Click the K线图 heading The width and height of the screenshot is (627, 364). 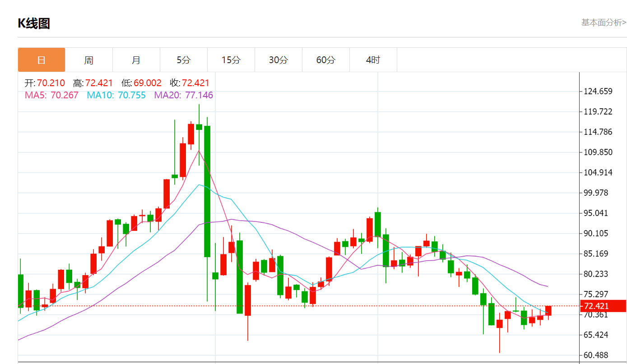[x=34, y=23]
